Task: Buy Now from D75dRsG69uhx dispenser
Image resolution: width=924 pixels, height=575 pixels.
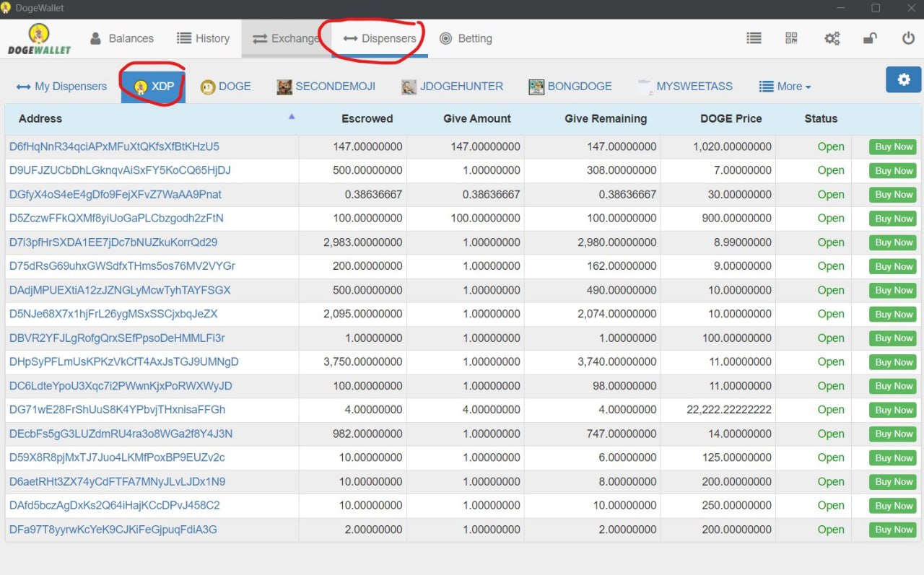Action: click(893, 266)
